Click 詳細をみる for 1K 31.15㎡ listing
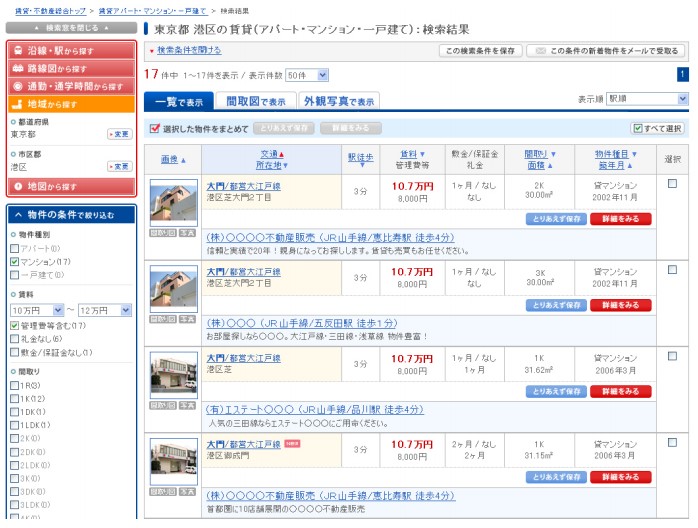 tap(621, 477)
